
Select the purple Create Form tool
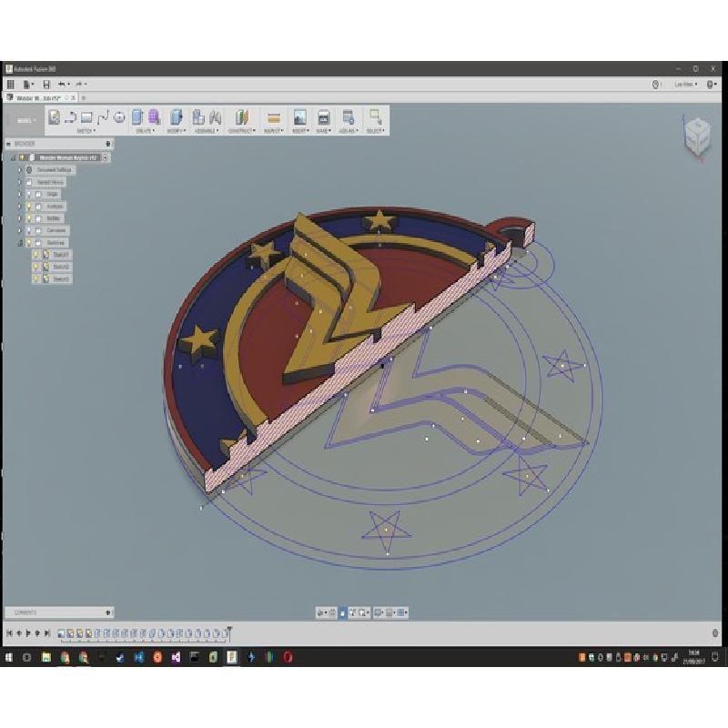coord(154,117)
